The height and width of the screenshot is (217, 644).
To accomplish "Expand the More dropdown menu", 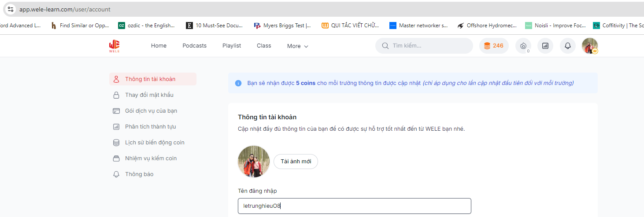I will click(297, 46).
